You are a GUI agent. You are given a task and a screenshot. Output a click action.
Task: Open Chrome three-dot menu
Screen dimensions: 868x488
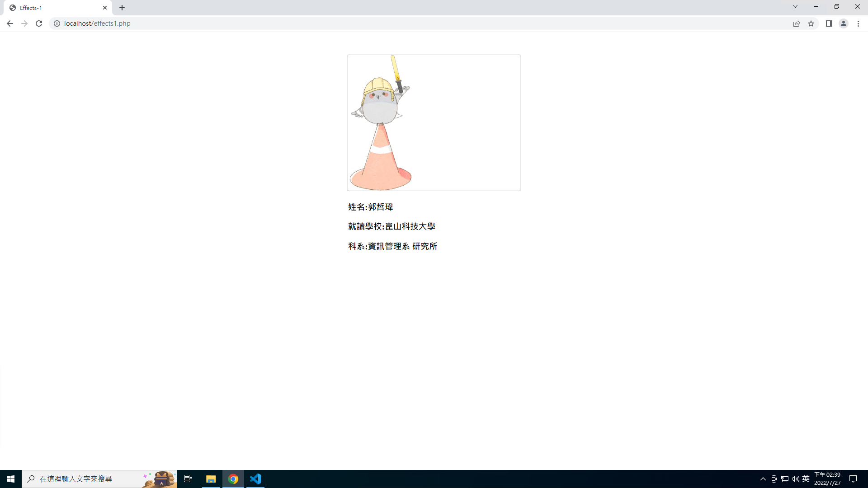click(x=858, y=23)
